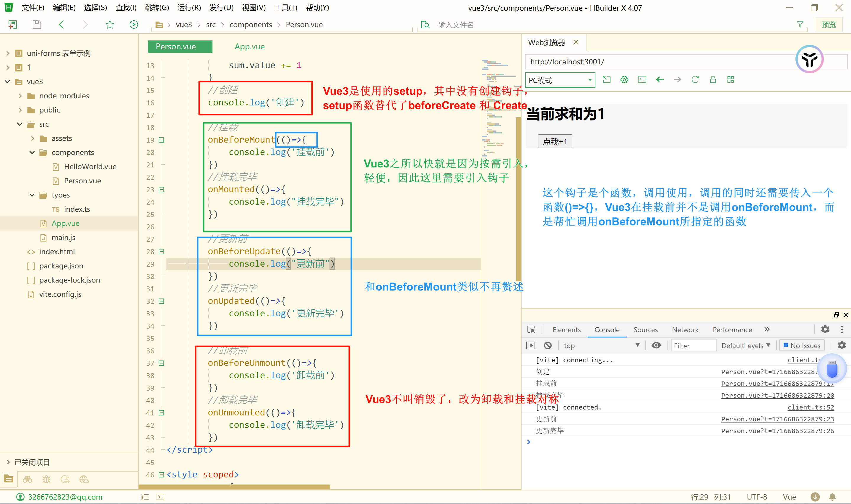Click the inspect element picker icon
The width and height of the screenshot is (851, 504).
point(531,330)
